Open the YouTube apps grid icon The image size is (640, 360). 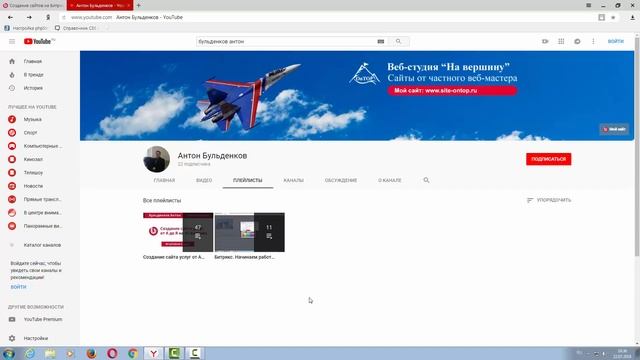[561, 41]
